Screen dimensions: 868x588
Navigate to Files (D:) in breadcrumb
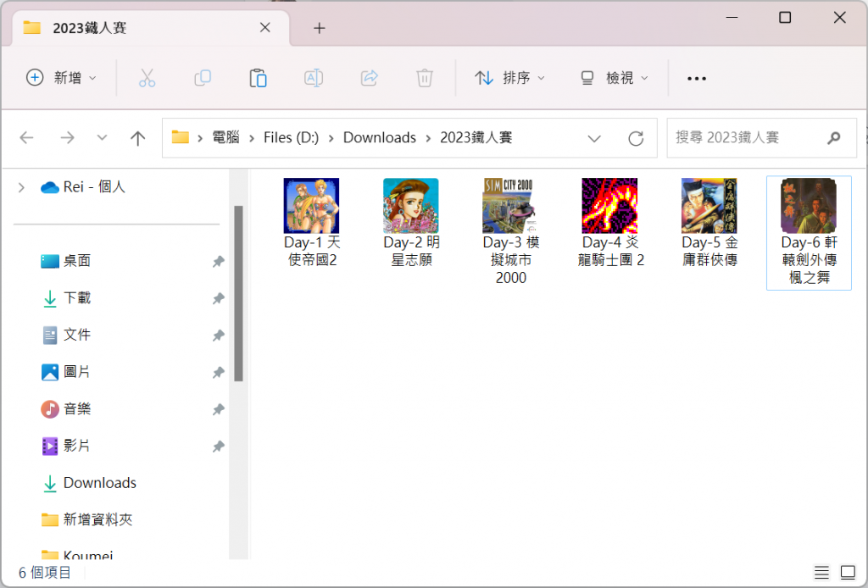pos(292,138)
